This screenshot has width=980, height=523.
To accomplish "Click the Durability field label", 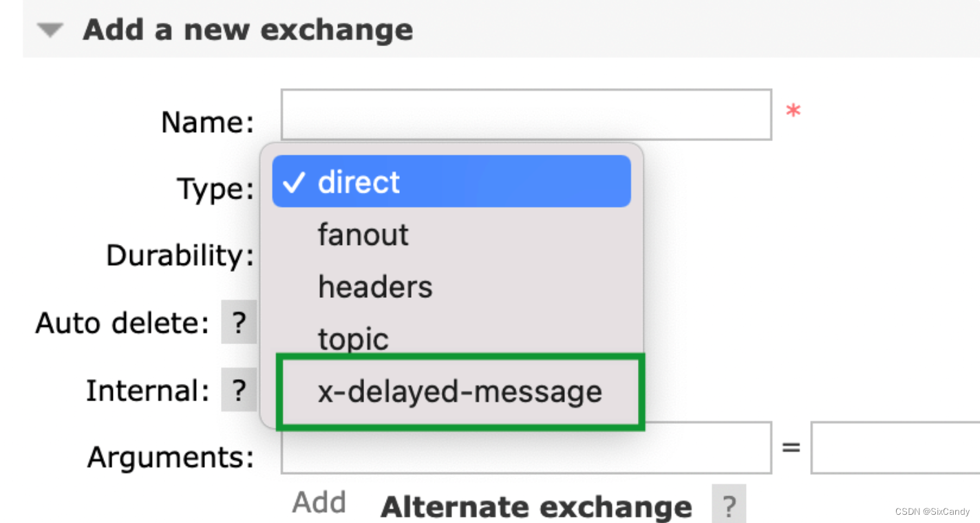I will 180,256.
